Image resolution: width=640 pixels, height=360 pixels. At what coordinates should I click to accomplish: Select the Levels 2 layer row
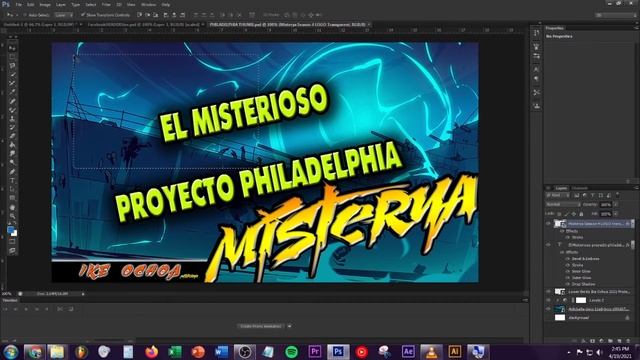coord(590,300)
